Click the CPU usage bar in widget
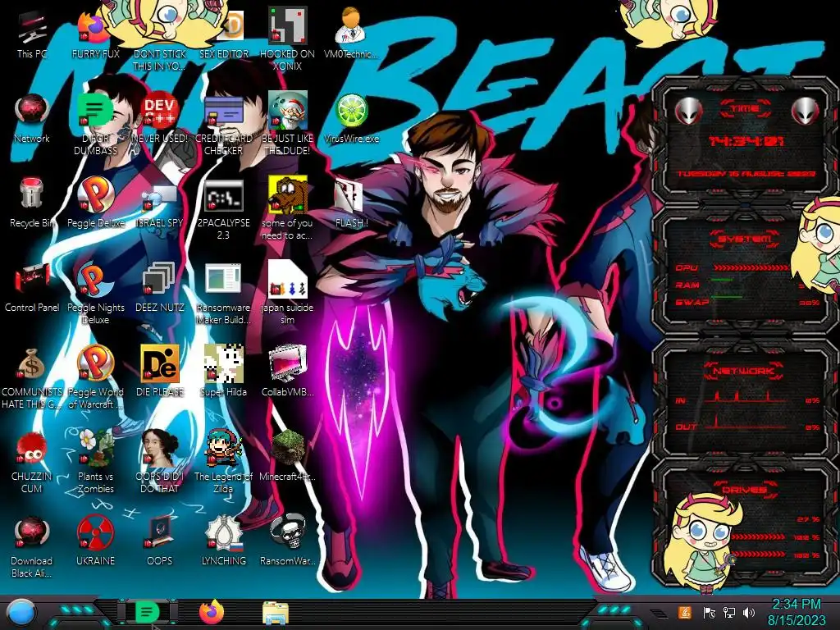Image resolution: width=840 pixels, height=630 pixels. pyautogui.click(x=750, y=267)
